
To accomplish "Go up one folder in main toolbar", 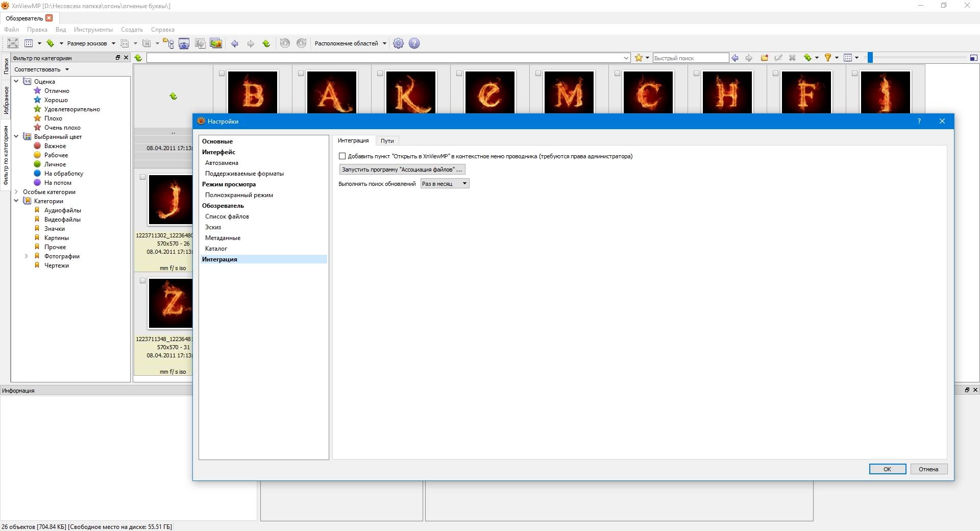I will 266,43.
